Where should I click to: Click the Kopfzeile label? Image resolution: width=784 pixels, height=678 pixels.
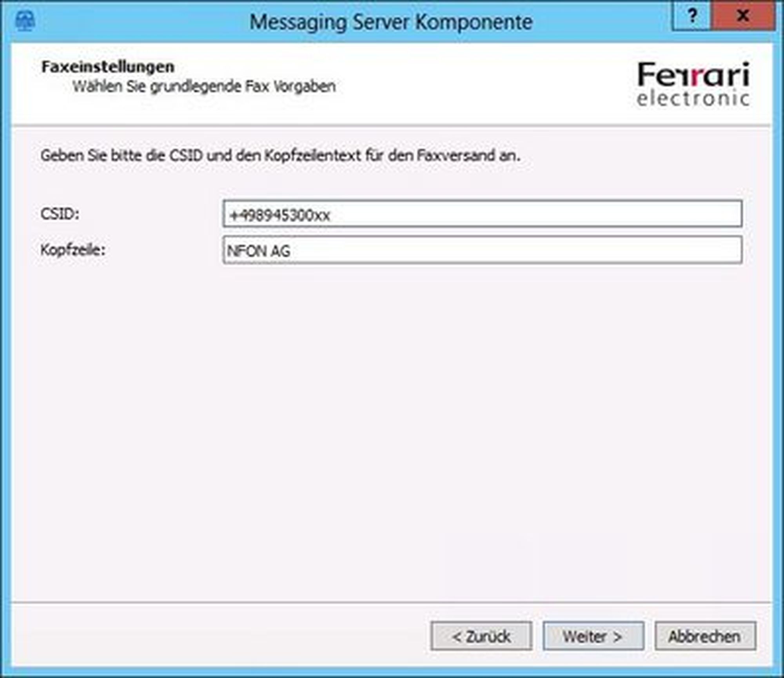(x=73, y=250)
